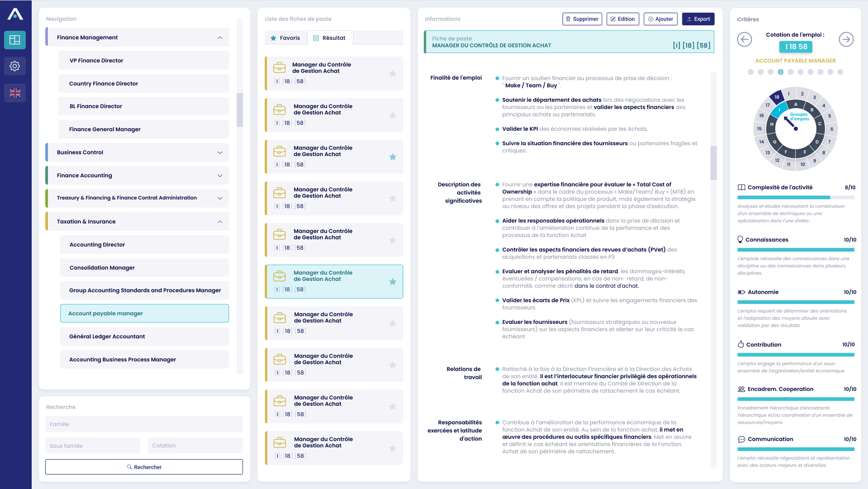Click the Famille search input field
Screen dimensions: 868x489
click(x=144, y=424)
